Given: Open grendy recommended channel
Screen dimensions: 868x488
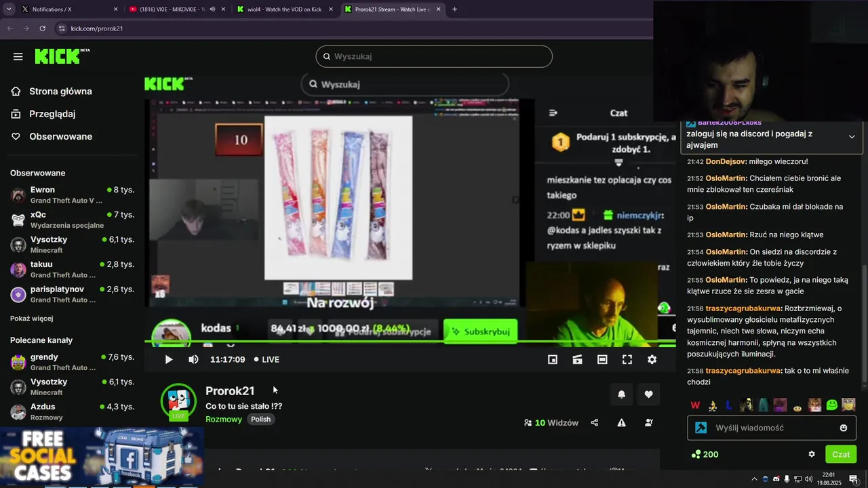Looking at the screenshot, I should [72, 362].
